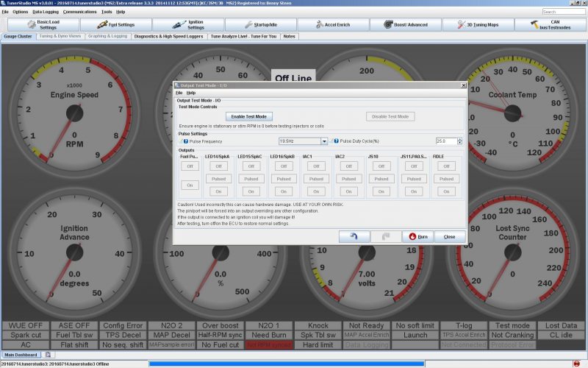Click the Burn button
This screenshot has height=368, width=588.
pyautogui.click(x=417, y=236)
